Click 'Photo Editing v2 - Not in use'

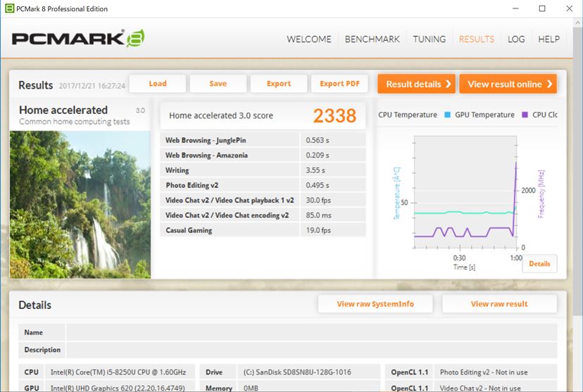click(484, 372)
